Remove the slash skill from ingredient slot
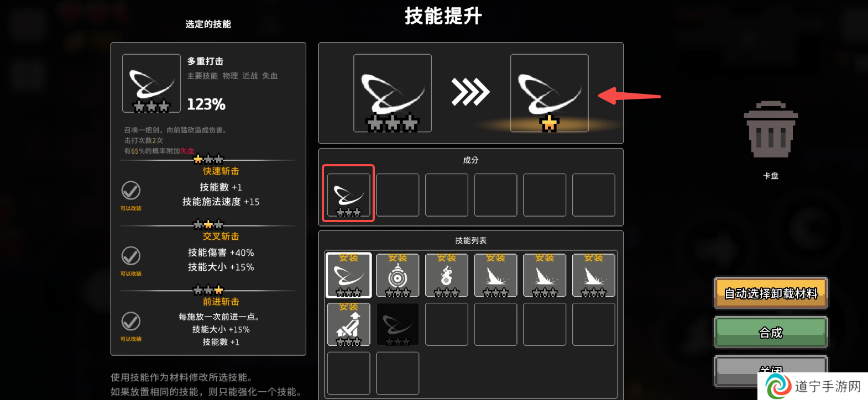 coord(349,194)
